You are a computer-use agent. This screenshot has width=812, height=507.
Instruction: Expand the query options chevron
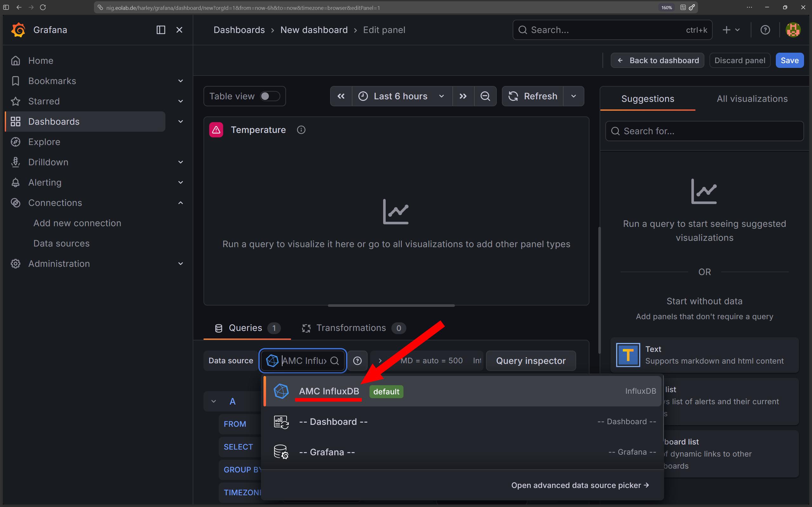click(x=380, y=361)
